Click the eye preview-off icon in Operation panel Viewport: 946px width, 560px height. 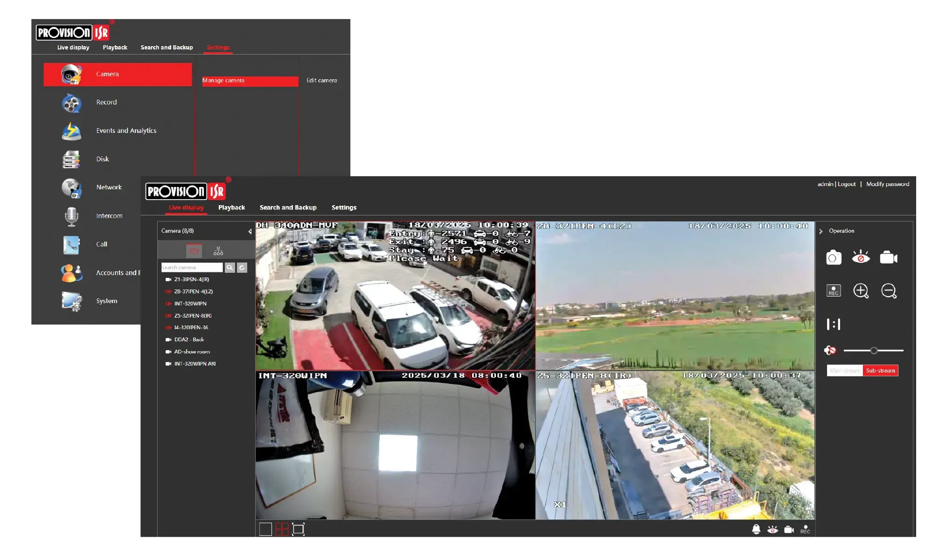tap(861, 257)
